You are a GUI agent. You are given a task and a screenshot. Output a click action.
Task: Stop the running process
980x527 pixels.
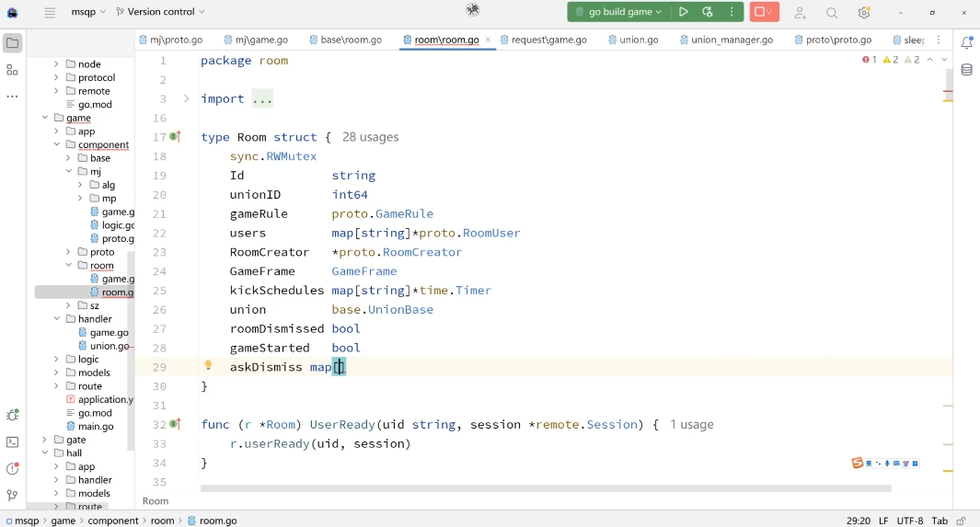[x=760, y=12]
